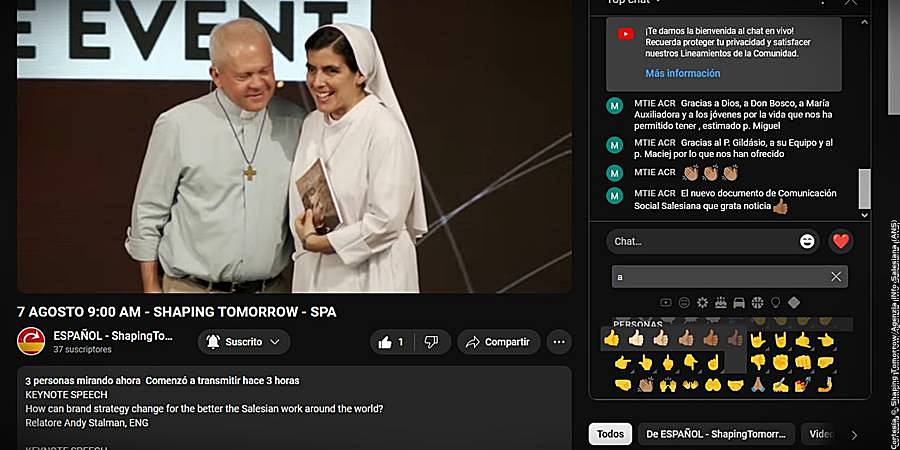Jump to the light bulb objects category
Image resolution: width=900 pixels, height=450 pixels.
click(775, 302)
